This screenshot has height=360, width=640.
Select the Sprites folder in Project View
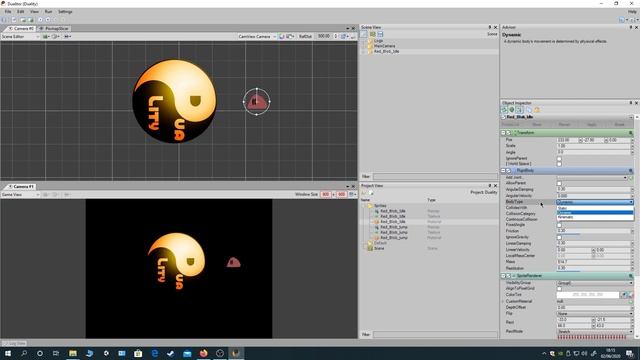coord(380,206)
